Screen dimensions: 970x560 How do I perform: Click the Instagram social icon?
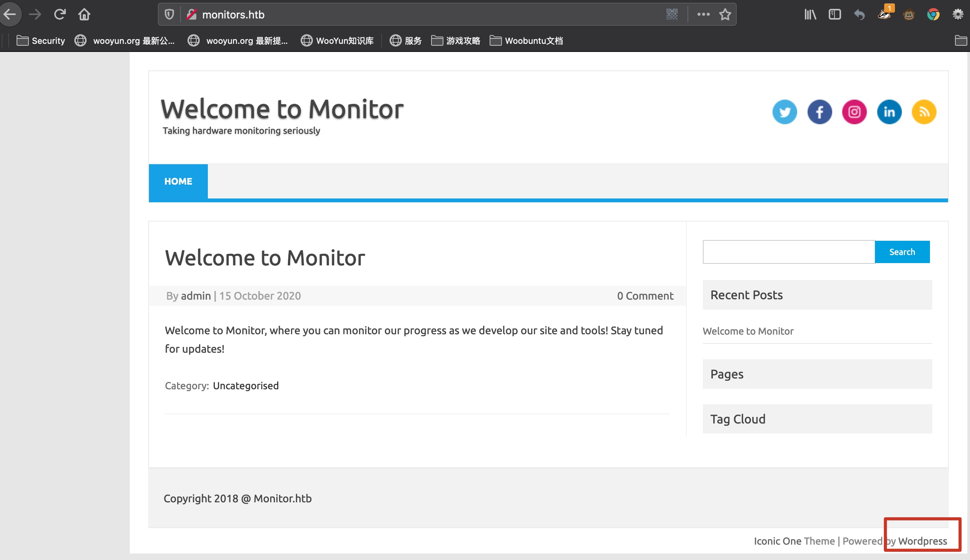coord(854,112)
